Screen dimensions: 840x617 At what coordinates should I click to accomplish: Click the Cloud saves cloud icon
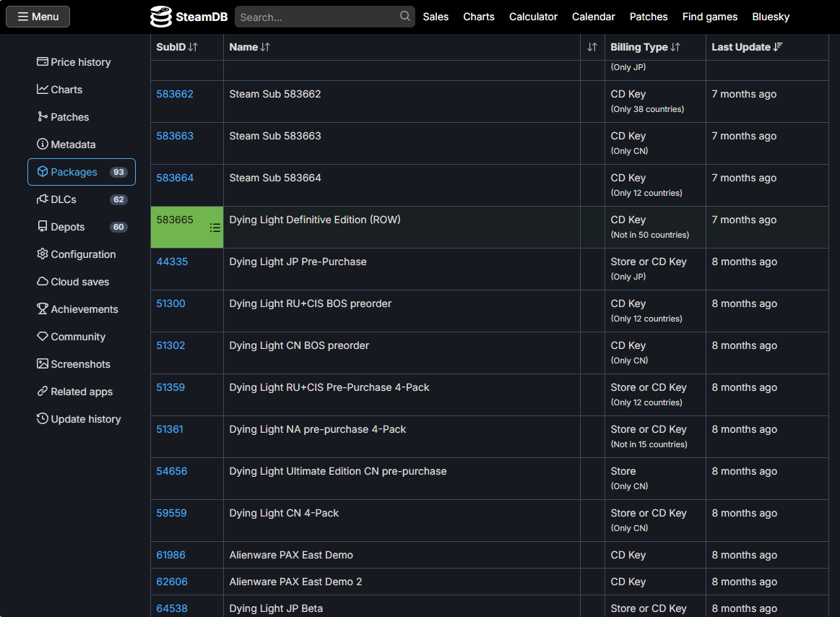coord(43,282)
